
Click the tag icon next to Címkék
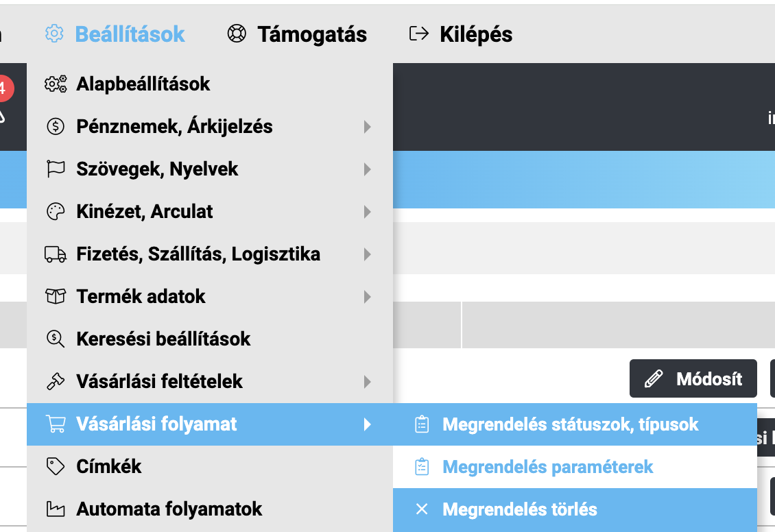pyautogui.click(x=56, y=466)
